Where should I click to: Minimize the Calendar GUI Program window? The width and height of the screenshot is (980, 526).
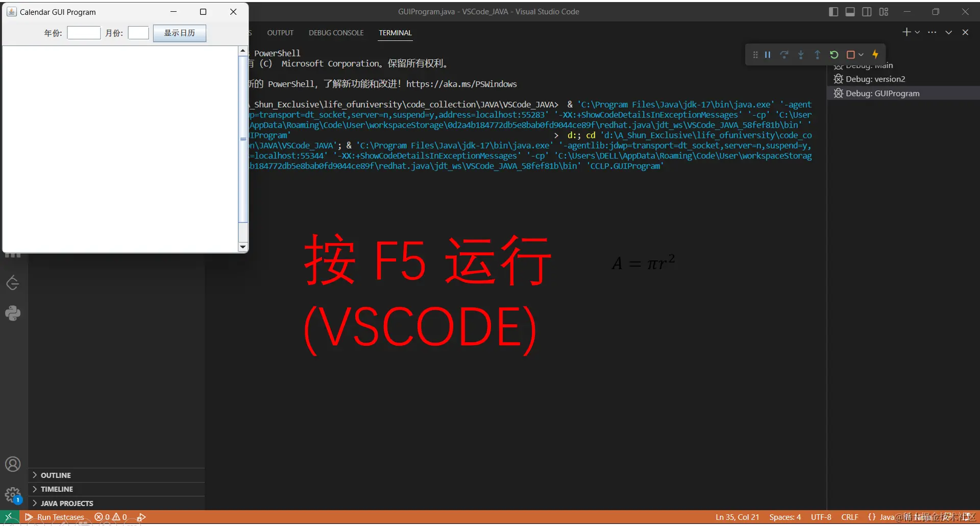(x=174, y=12)
